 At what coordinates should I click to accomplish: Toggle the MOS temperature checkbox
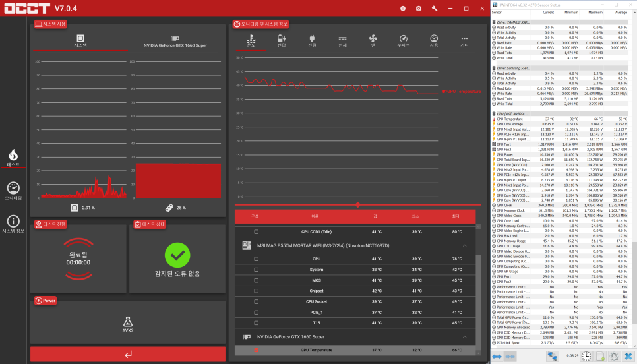[256, 280]
